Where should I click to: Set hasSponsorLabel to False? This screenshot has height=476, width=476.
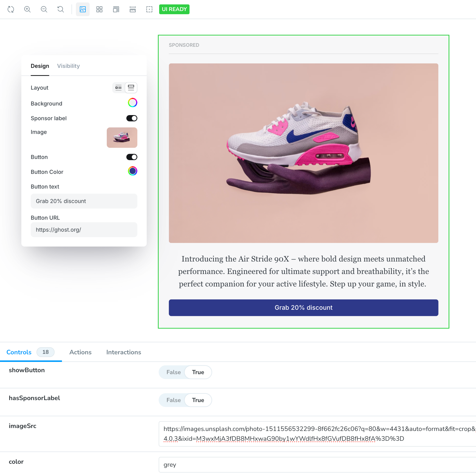tap(173, 400)
